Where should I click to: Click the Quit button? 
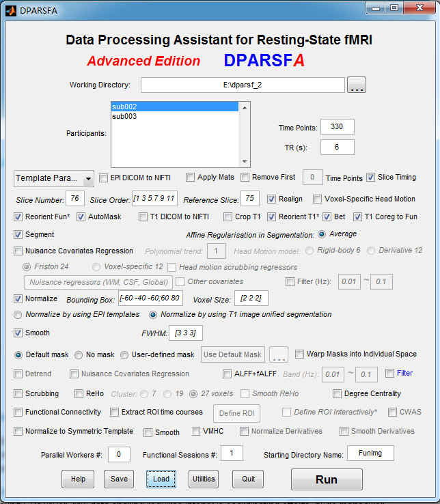click(x=248, y=479)
